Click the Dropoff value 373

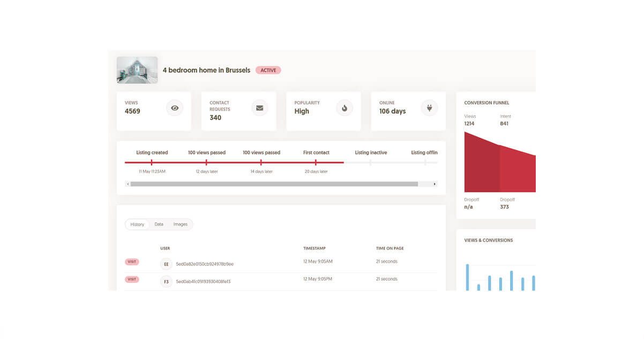click(x=505, y=207)
